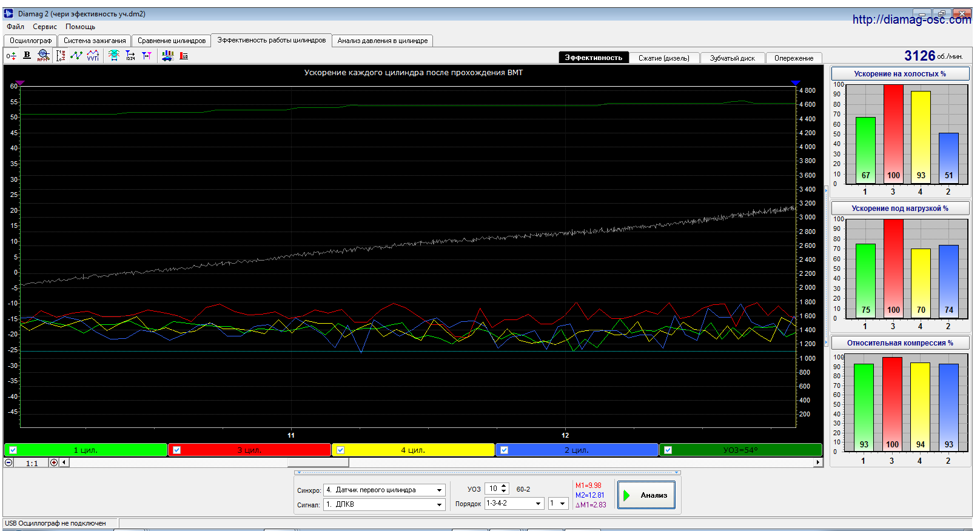980x531 pixels.
Task: Click the VVTi toolbar icon
Action: click(93, 56)
